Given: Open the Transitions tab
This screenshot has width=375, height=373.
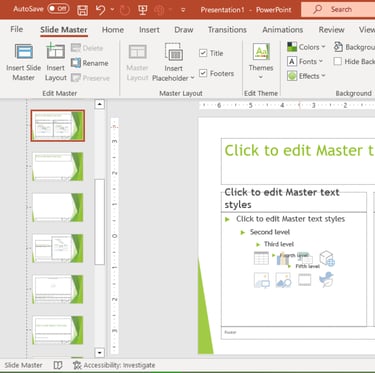Looking at the screenshot, I should (x=227, y=30).
